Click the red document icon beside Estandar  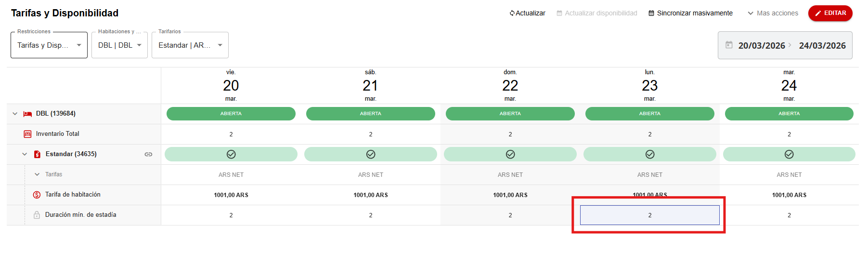click(x=37, y=154)
